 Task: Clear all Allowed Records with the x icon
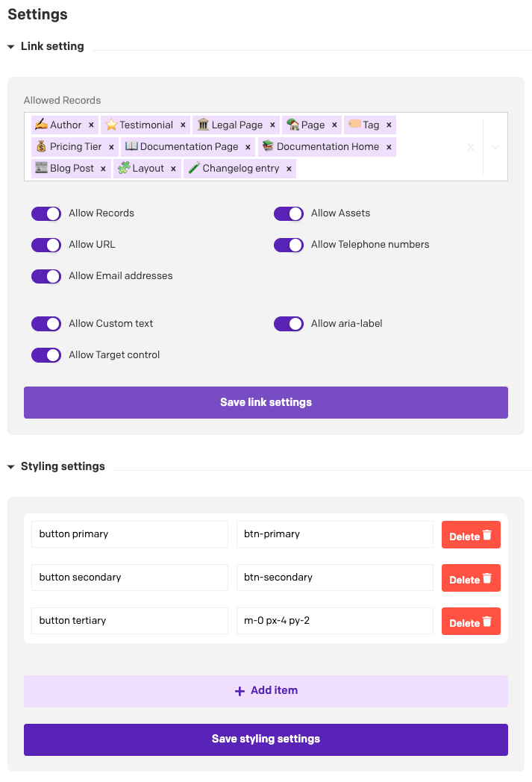point(471,146)
